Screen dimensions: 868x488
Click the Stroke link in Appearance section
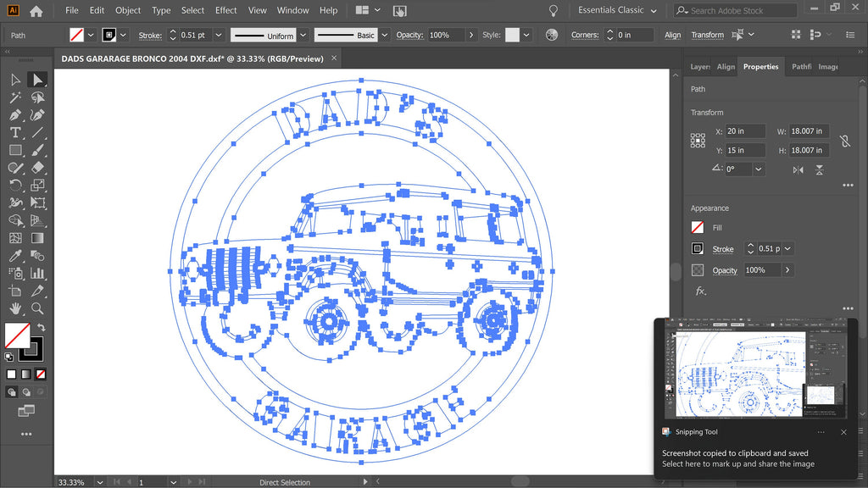723,250
